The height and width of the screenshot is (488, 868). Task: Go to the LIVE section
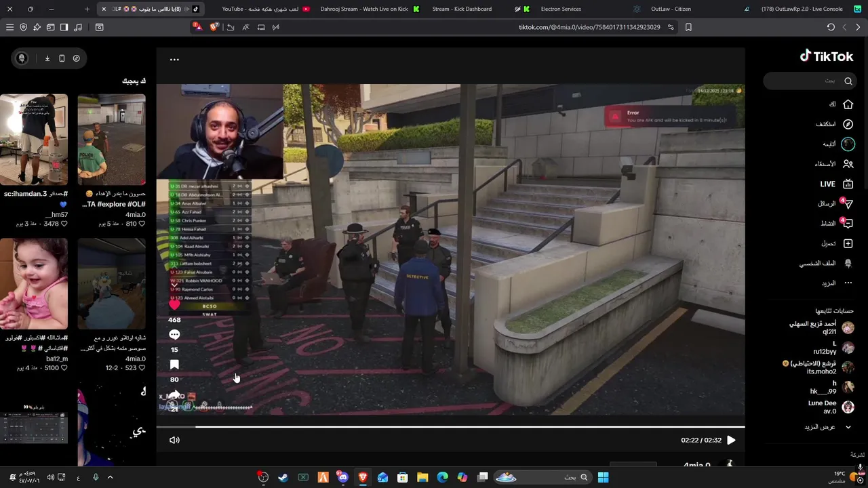836,184
